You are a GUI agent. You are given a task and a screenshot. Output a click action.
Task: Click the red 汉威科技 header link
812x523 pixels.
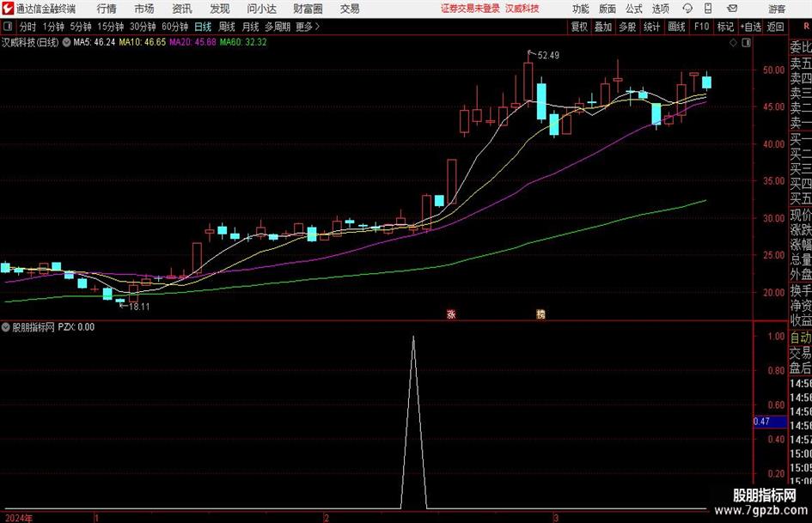[522, 9]
